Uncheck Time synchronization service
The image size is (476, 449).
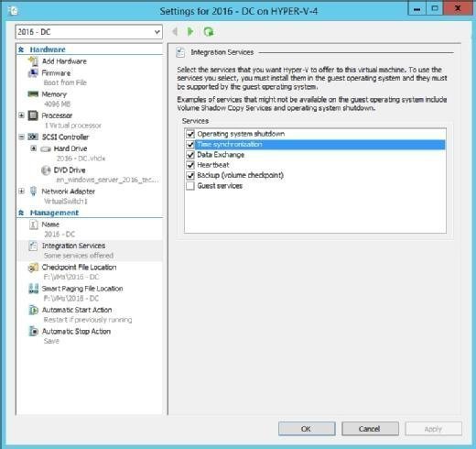pos(190,145)
